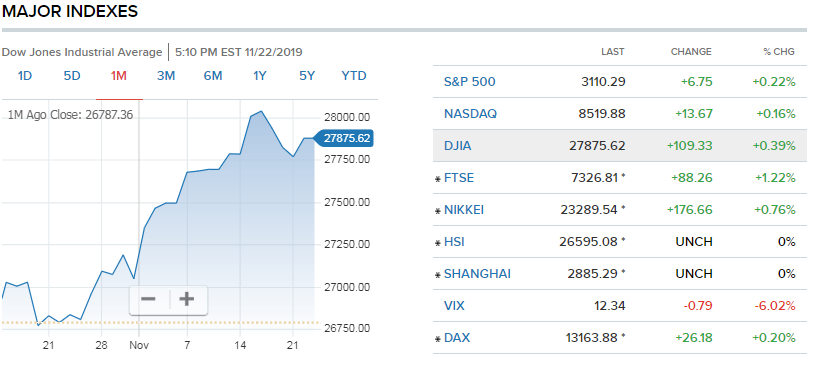Select the 1Y time range
The height and width of the screenshot is (372, 814).
(260, 76)
